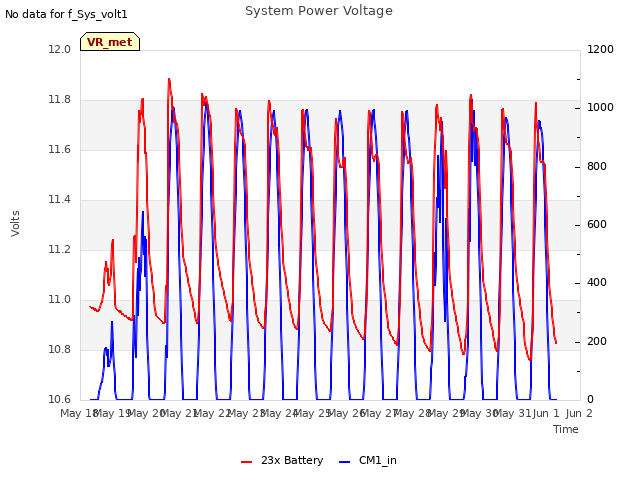
Task: Click the red 23x Battery legend swatch
Action: (x=247, y=462)
